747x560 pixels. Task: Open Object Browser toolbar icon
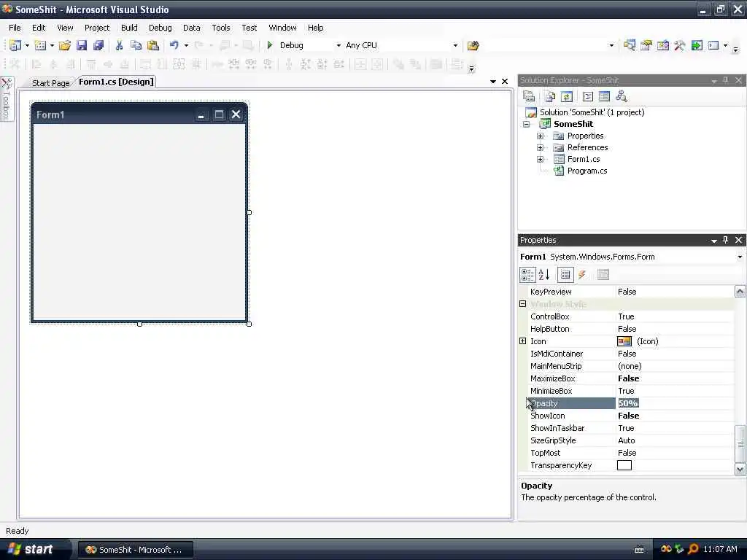click(662, 45)
